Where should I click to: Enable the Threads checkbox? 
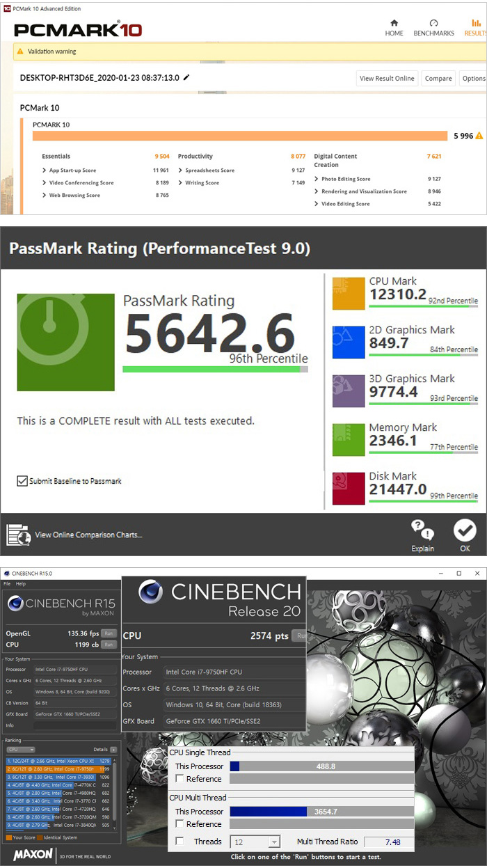pos(179,842)
